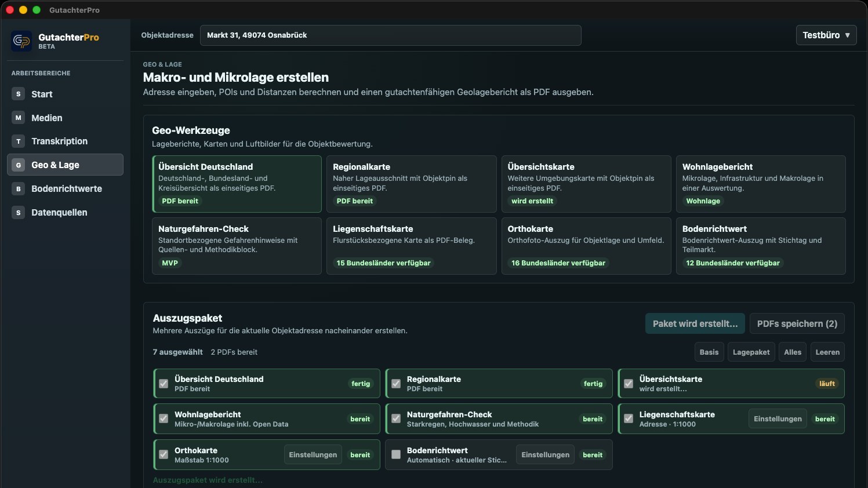Toggle Liegenschaftskarte checkbox in Auszugspaket
Viewport: 868px width, 488px height.
pyautogui.click(x=629, y=419)
